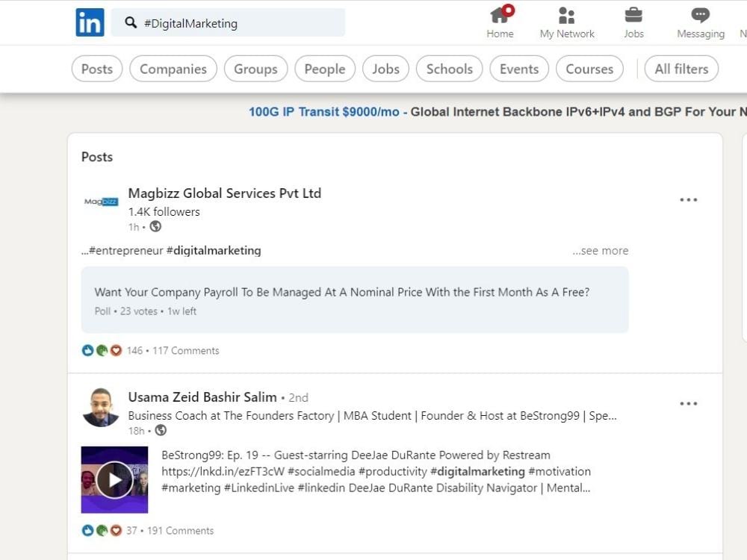Open the lnkd.in/ezFT3cW link
Viewport: 747px width, 560px height.
(223, 471)
